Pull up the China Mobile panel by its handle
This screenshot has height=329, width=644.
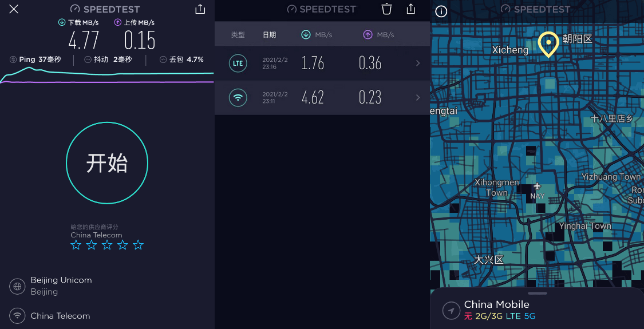coord(537,294)
